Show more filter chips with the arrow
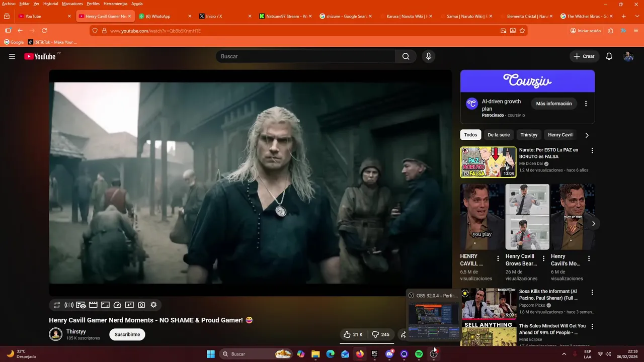 coord(587,135)
